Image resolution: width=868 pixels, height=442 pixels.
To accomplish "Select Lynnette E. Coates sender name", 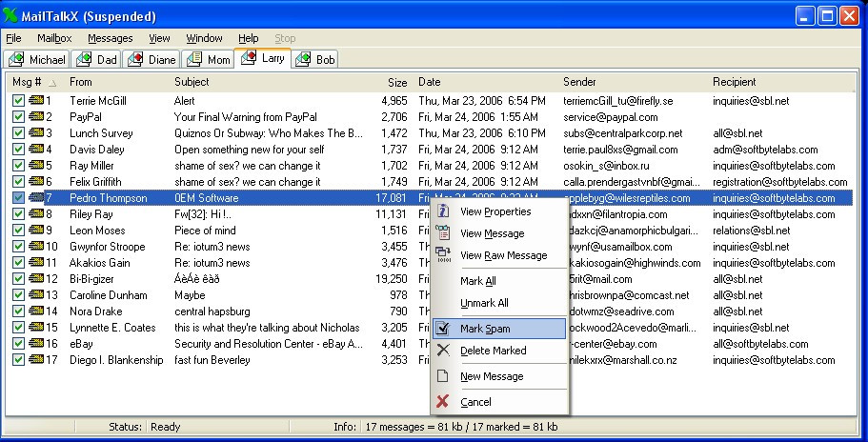I will coord(112,328).
